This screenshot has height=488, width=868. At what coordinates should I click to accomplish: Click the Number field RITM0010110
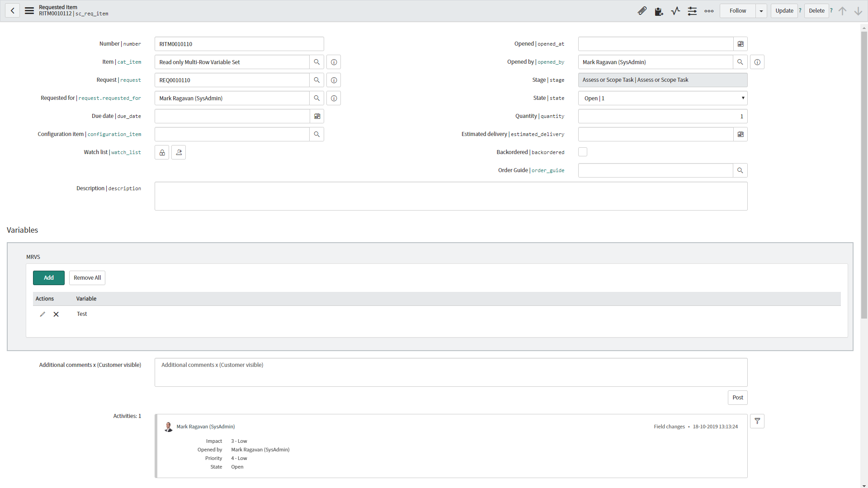pyautogui.click(x=239, y=44)
